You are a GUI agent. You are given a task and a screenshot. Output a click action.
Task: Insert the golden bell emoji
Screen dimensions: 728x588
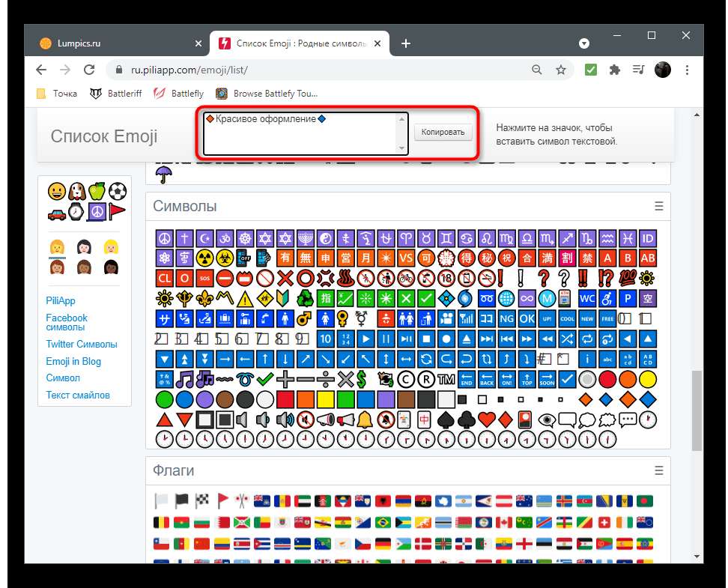(365, 419)
